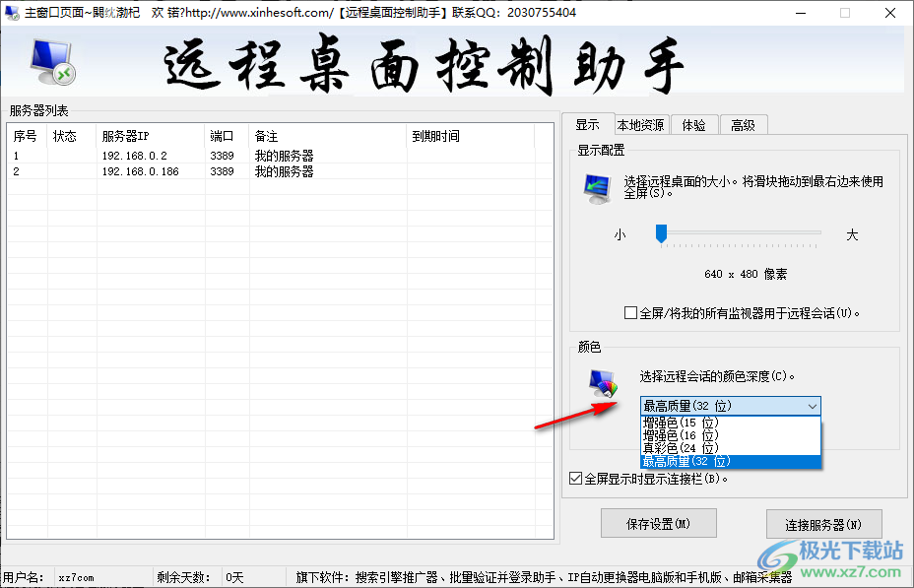914x588 pixels.
Task: Open the 体验 tab
Action: point(693,124)
